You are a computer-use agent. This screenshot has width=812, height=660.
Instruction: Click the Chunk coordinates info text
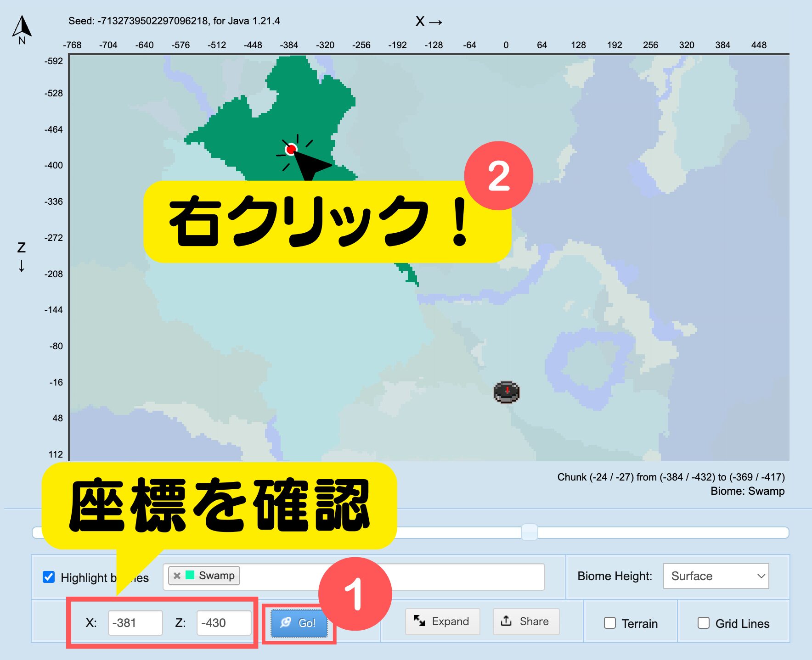(671, 477)
